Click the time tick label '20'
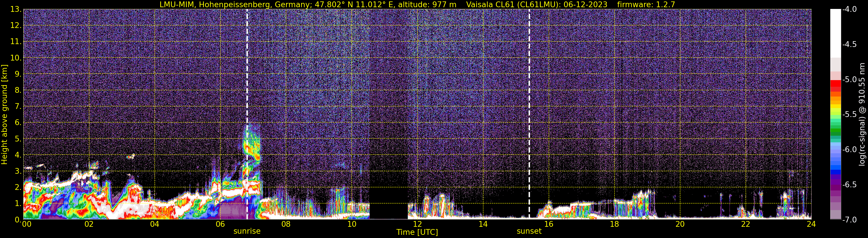The width and height of the screenshot is (868, 238). coord(680,224)
